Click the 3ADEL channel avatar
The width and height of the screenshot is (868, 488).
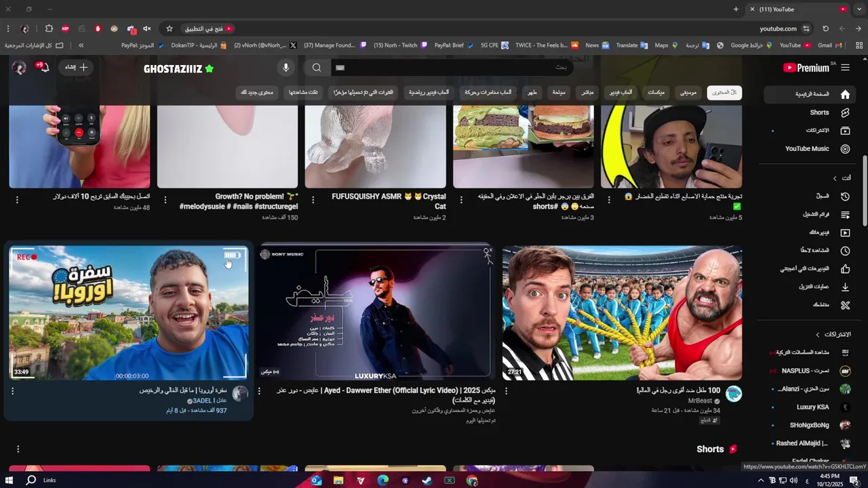click(240, 394)
